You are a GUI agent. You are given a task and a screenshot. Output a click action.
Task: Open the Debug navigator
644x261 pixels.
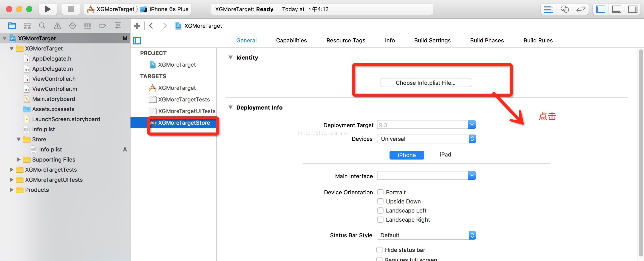point(88,26)
